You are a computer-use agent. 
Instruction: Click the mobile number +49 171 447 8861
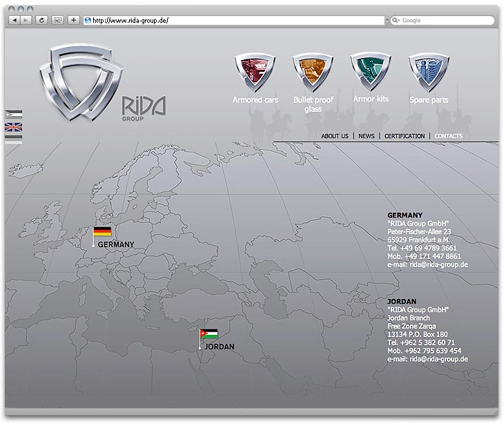[x=433, y=256]
